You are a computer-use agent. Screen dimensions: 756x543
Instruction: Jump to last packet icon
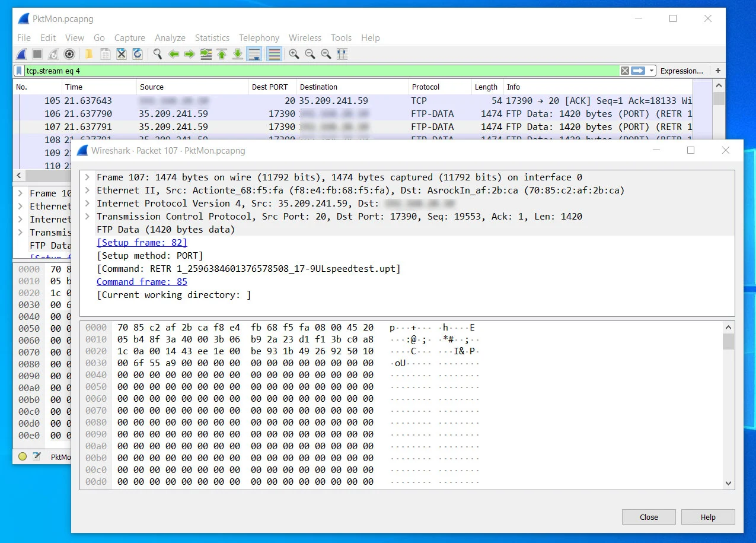[238, 54]
